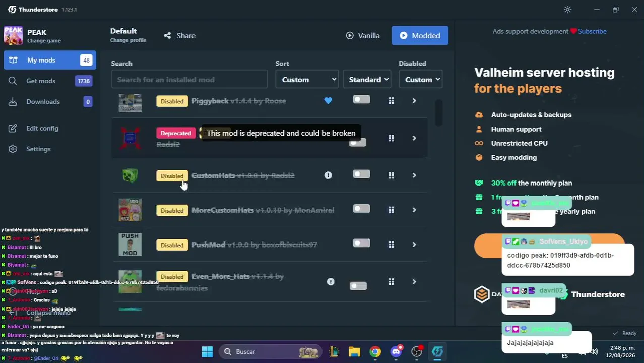644x363 pixels.
Task: Click the PushMod thumbnail
Action: tap(130, 245)
